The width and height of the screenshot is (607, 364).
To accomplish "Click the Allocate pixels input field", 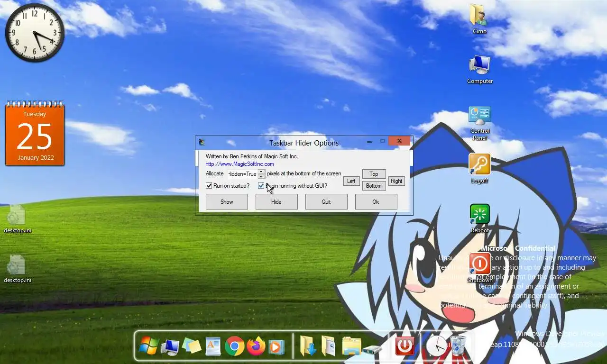I will [242, 174].
